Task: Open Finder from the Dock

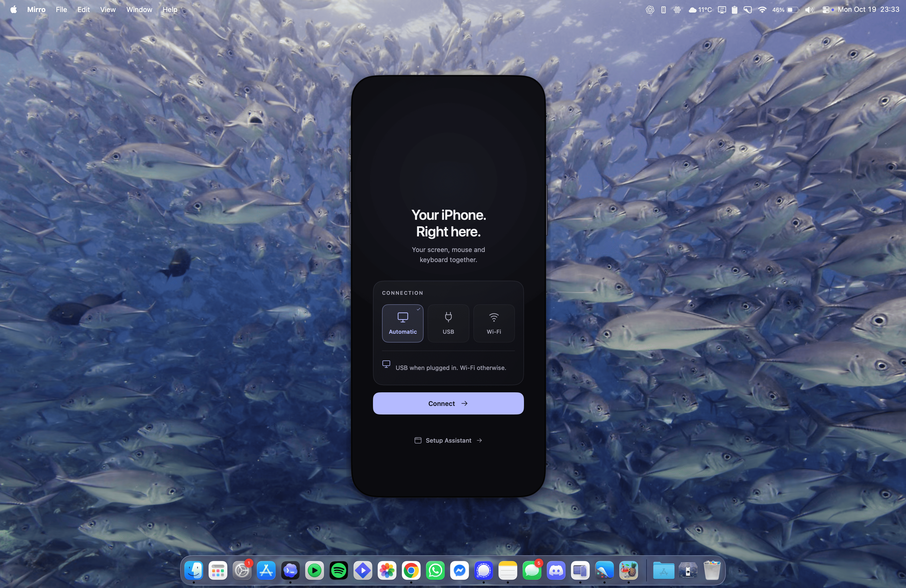Action: (x=194, y=570)
